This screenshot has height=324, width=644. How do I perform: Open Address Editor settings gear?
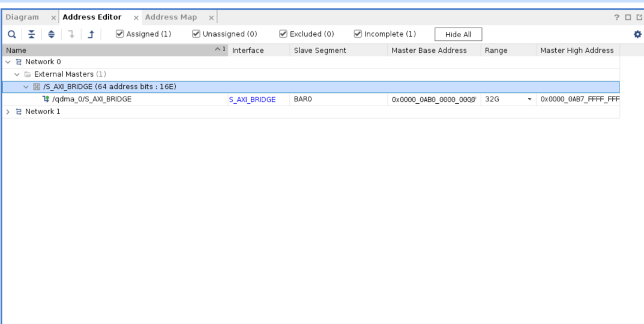point(637,34)
